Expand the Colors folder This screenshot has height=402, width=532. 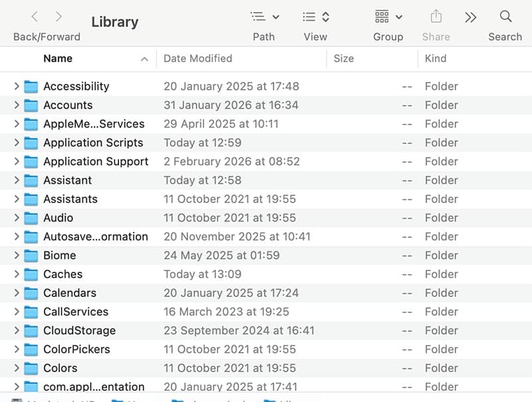(16, 368)
